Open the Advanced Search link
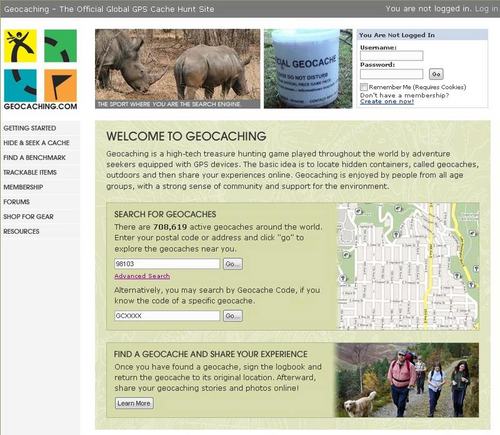Viewport: 500px width, 435px height. click(x=142, y=276)
